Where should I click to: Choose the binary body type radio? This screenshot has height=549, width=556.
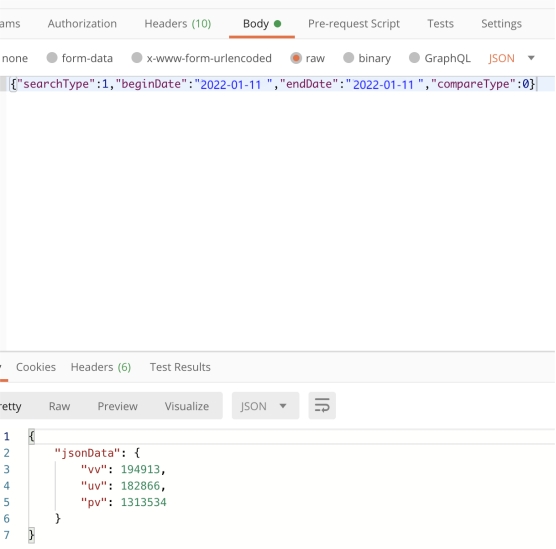click(x=349, y=58)
